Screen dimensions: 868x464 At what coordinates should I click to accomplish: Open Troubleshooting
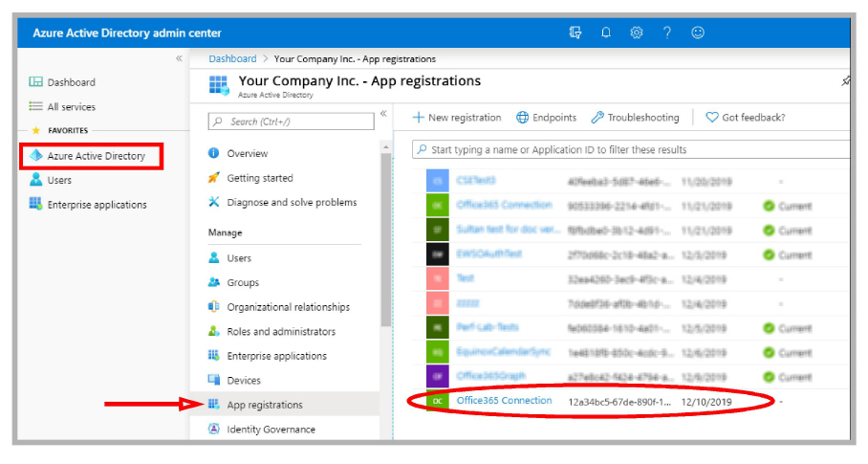[x=635, y=118]
